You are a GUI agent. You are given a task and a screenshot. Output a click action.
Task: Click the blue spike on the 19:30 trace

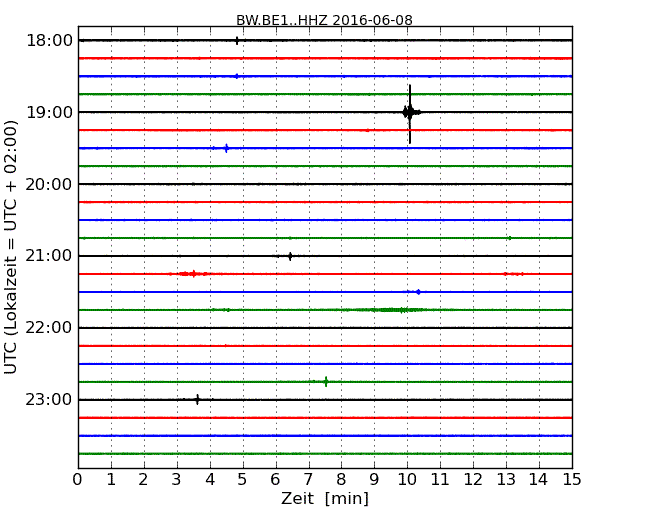coord(226,148)
